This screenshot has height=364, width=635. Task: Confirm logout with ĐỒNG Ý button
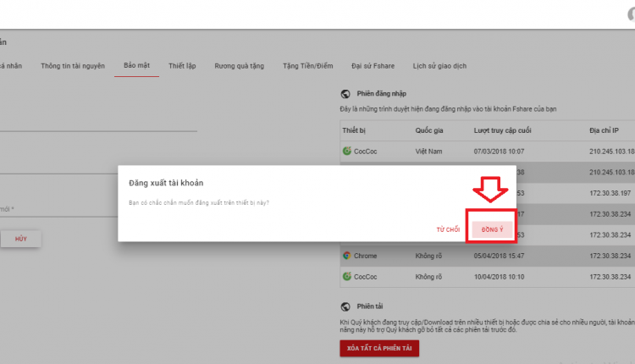pos(492,229)
